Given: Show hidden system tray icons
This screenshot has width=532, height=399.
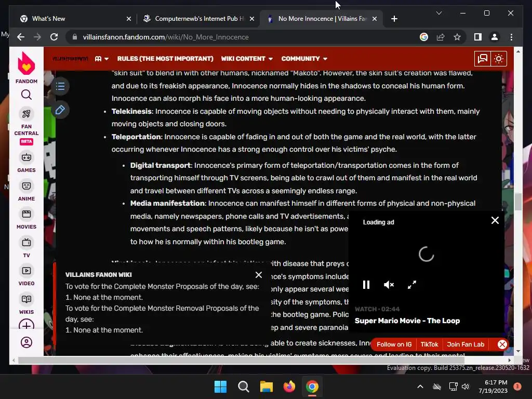Looking at the screenshot, I should point(420,387).
